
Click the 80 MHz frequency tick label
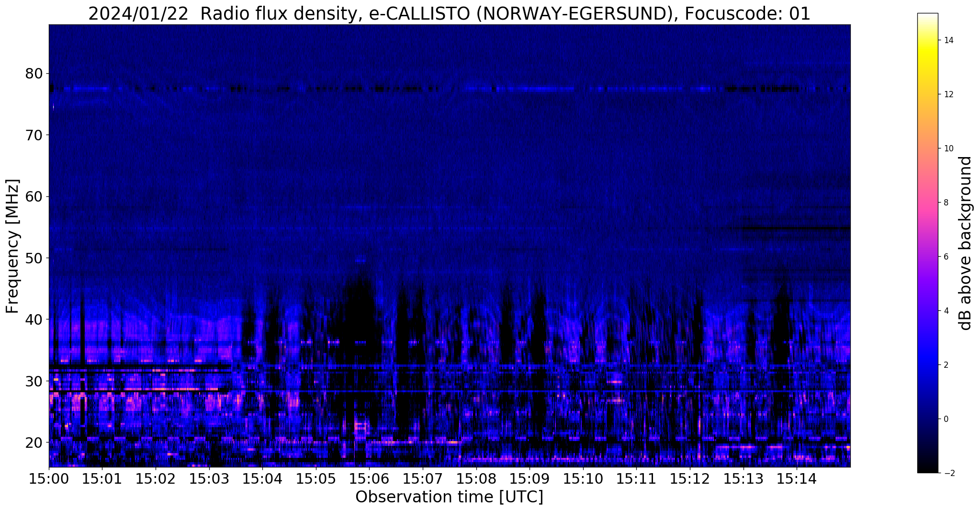click(x=34, y=74)
